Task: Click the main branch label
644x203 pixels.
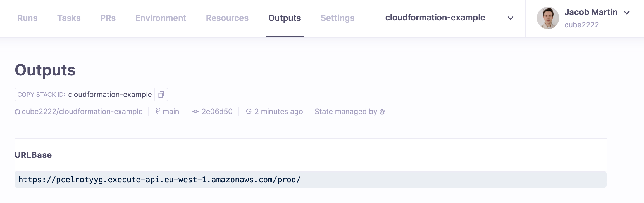Action: [171, 111]
